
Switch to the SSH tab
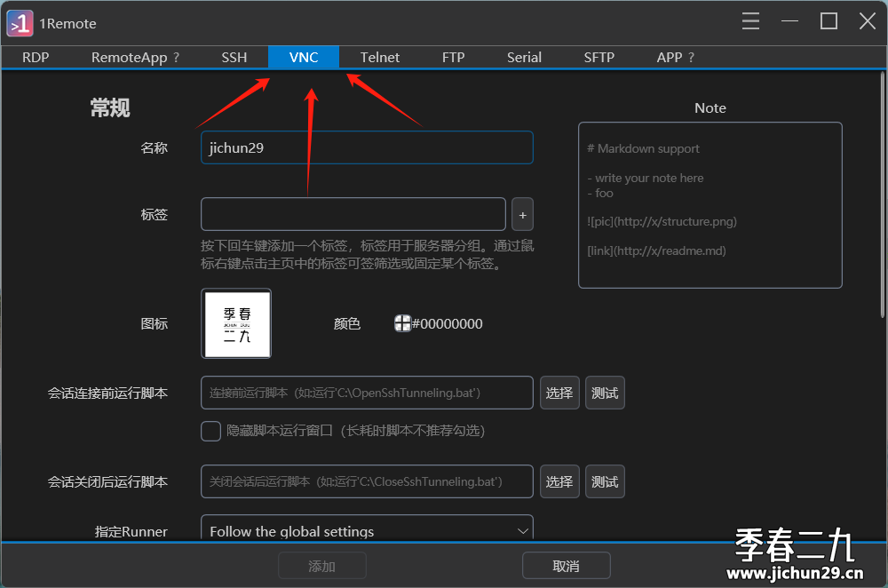(234, 57)
